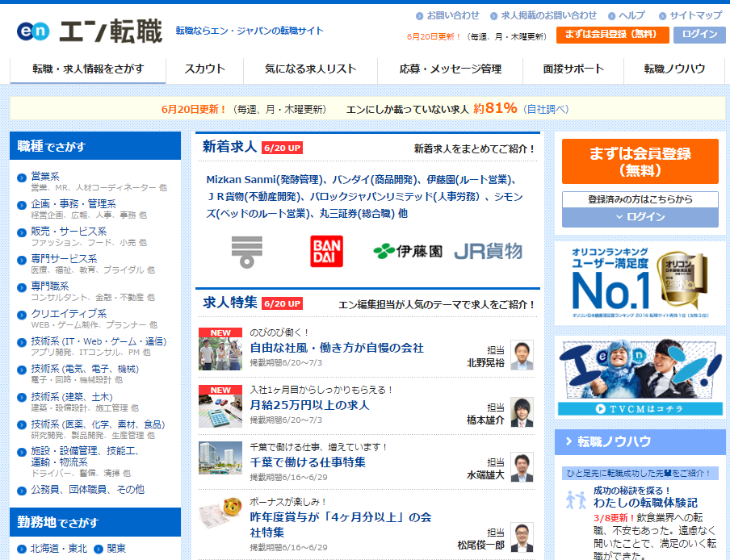Click the Oricon gold medal badge
The height and width of the screenshot is (560, 730).
[682, 281]
